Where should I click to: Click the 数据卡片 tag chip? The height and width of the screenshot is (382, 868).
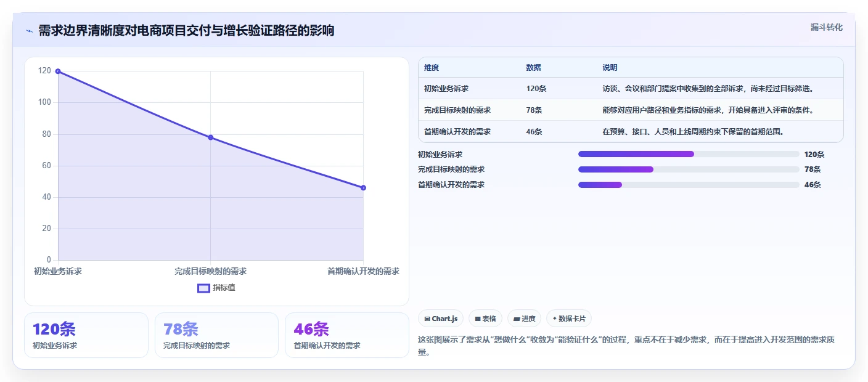click(x=568, y=319)
